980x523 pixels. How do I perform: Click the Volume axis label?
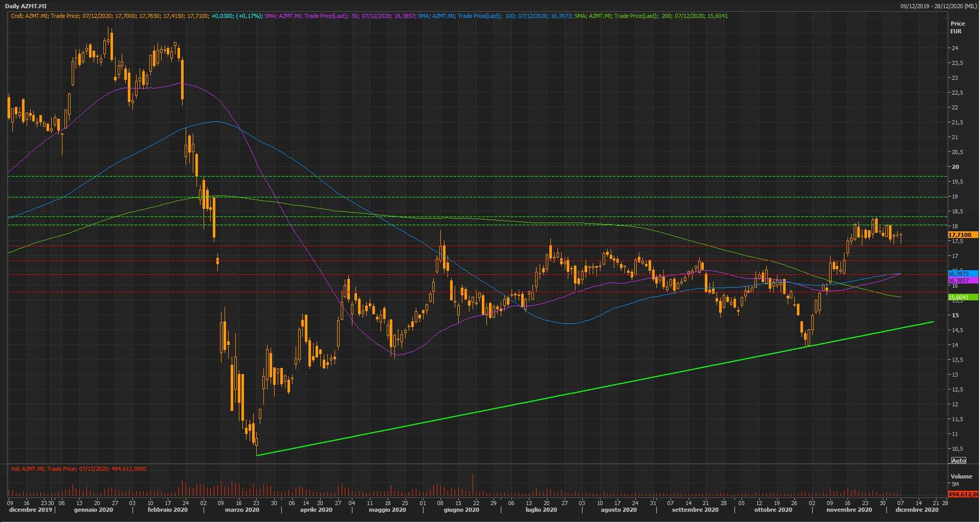tap(961, 476)
